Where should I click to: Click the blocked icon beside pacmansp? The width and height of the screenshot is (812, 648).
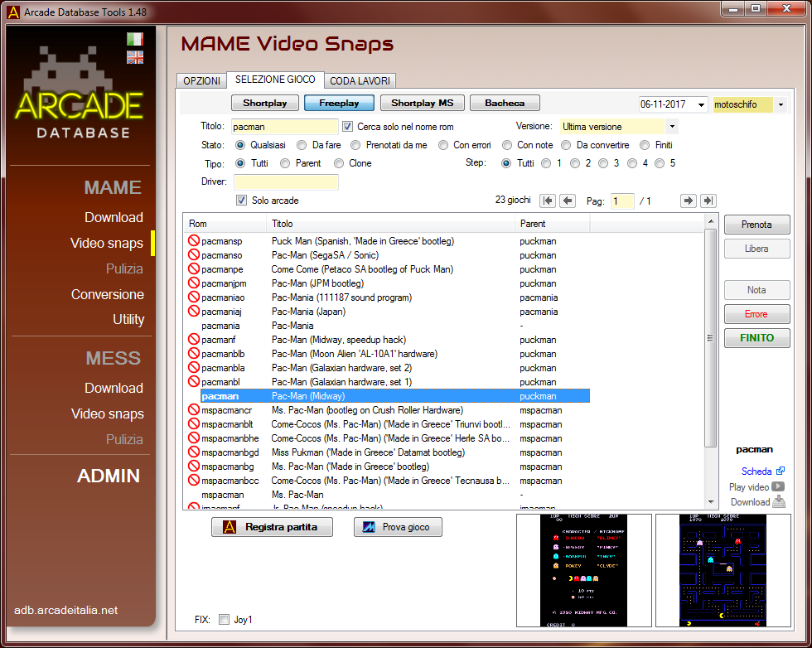coord(194,240)
